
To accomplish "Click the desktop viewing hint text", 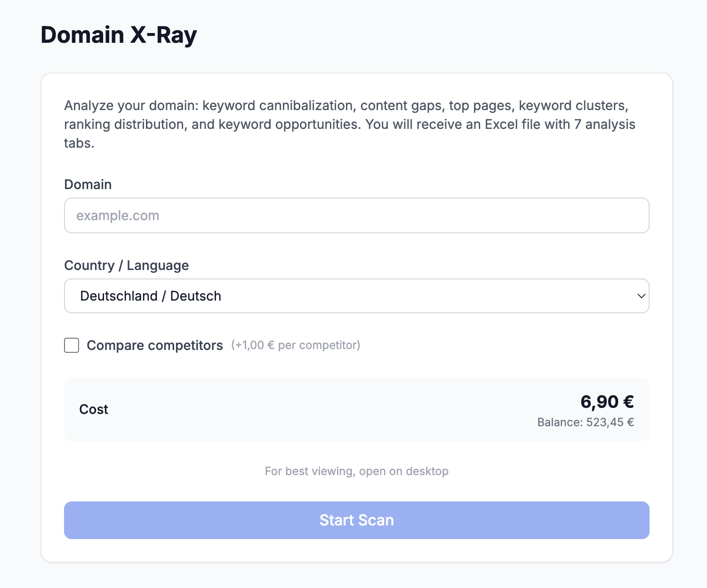I will (x=356, y=471).
